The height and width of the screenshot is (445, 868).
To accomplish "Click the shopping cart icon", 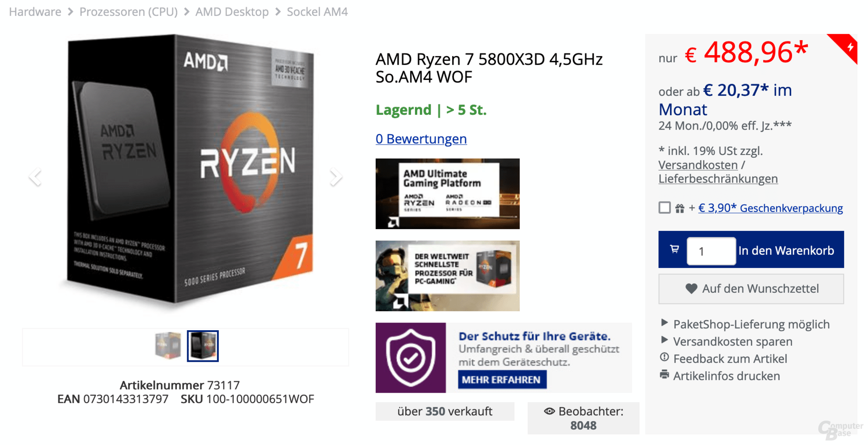I will pos(674,249).
